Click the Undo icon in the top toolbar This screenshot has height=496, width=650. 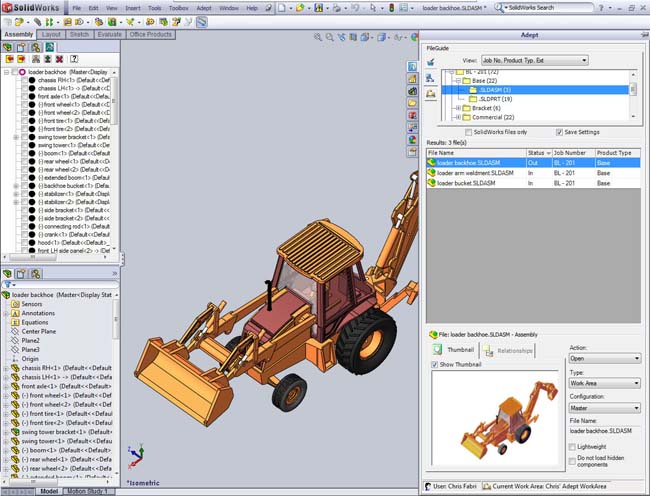coord(355,8)
